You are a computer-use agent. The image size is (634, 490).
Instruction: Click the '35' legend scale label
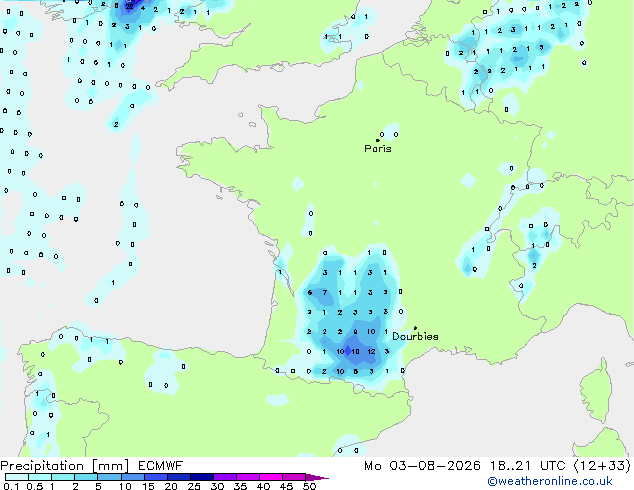click(240, 486)
